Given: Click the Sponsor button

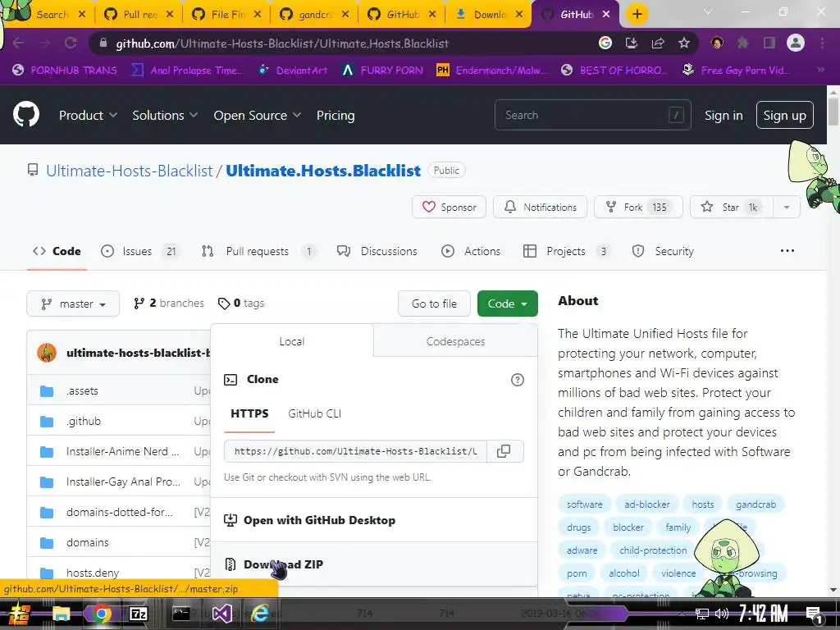Looking at the screenshot, I should click(449, 207).
